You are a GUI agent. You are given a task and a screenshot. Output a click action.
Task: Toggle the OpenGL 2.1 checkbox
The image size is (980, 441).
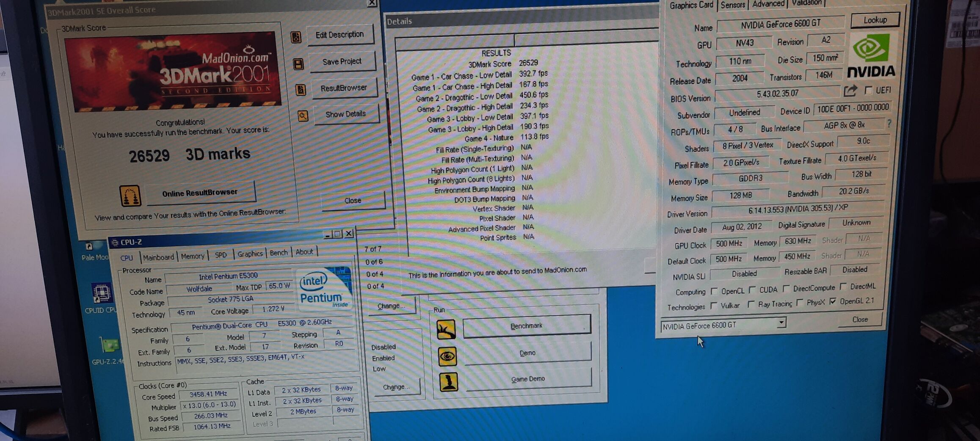point(833,301)
